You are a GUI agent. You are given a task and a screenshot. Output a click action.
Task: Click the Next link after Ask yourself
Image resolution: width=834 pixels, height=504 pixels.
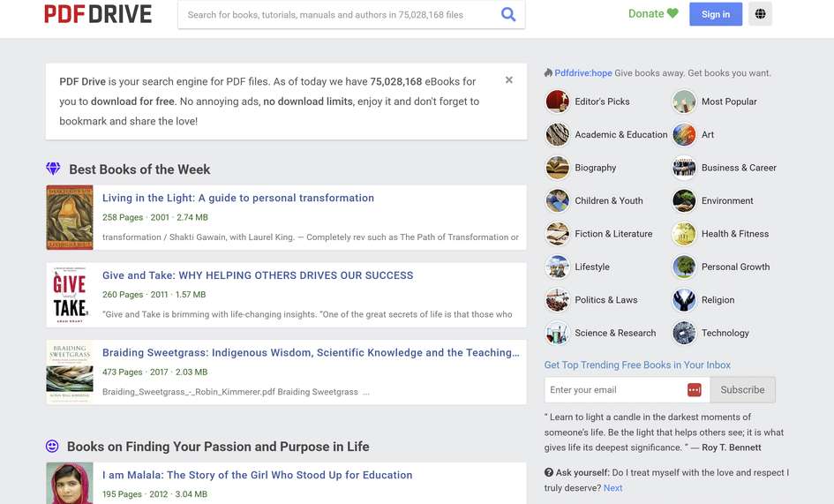coord(612,487)
